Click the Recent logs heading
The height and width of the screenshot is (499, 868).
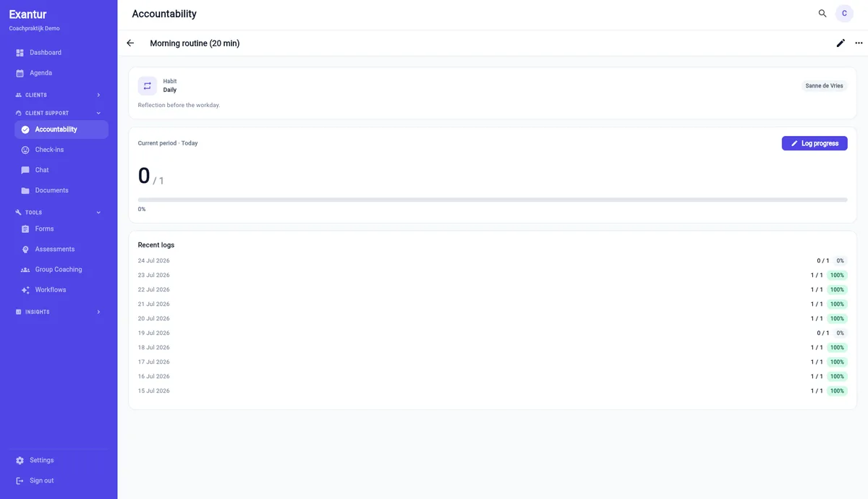click(156, 245)
